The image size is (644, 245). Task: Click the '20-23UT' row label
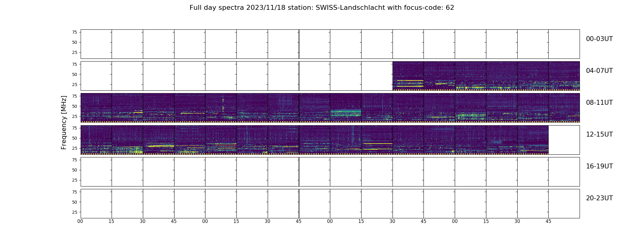pyautogui.click(x=599, y=198)
